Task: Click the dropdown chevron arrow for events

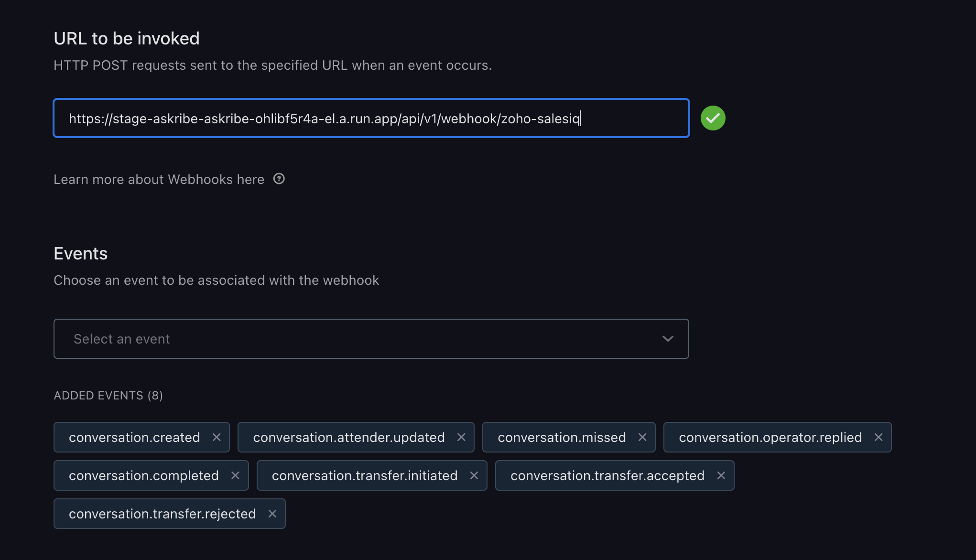Action: [x=668, y=339]
